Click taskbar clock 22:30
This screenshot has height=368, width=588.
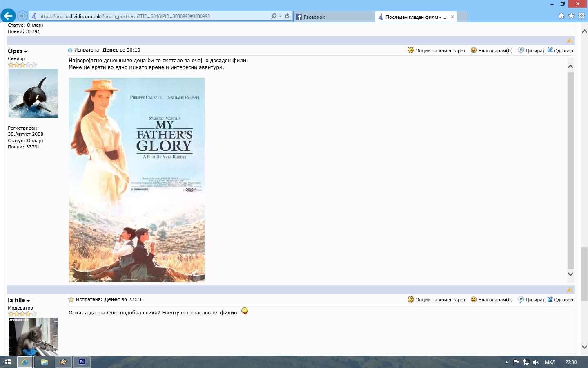pyautogui.click(x=571, y=362)
